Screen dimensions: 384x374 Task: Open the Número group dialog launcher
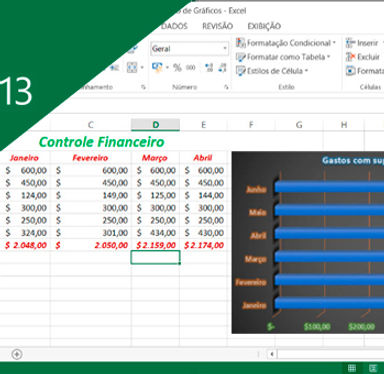tap(226, 87)
